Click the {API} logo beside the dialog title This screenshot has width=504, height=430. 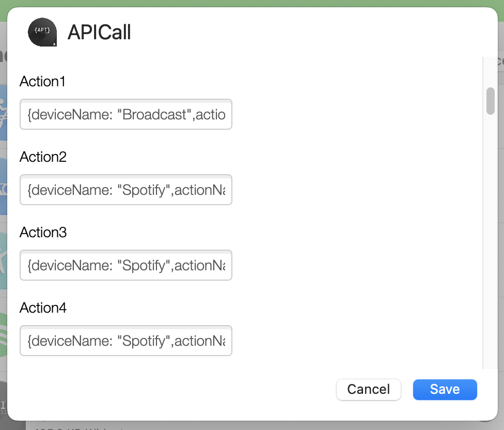coord(42,32)
